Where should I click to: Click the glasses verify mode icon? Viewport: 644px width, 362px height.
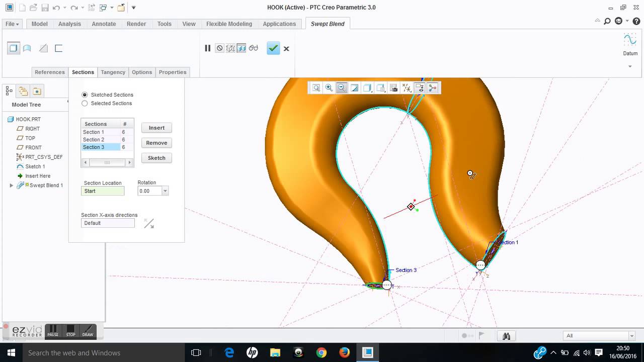click(253, 48)
